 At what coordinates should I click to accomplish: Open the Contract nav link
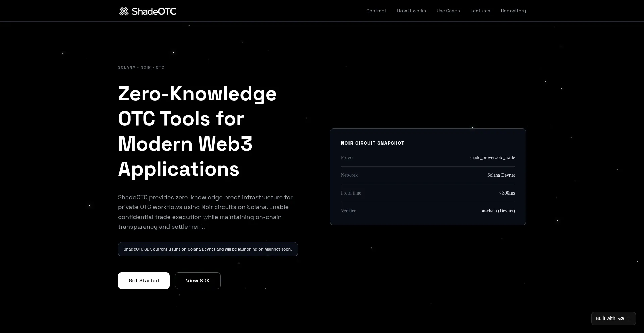pyautogui.click(x=376, y=11)
